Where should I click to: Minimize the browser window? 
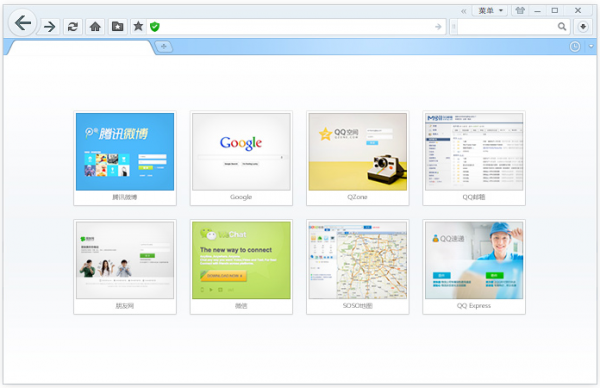coord(537,11)
